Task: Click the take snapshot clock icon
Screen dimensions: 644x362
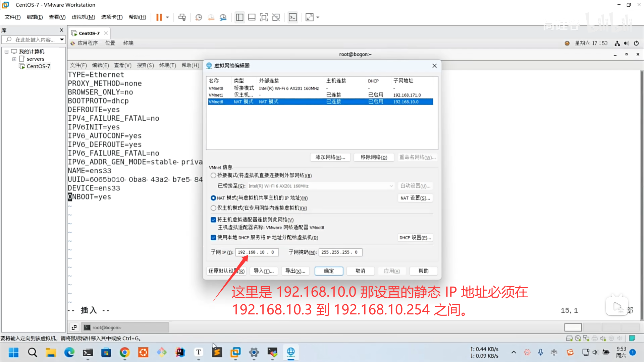Action: point(199,17)
